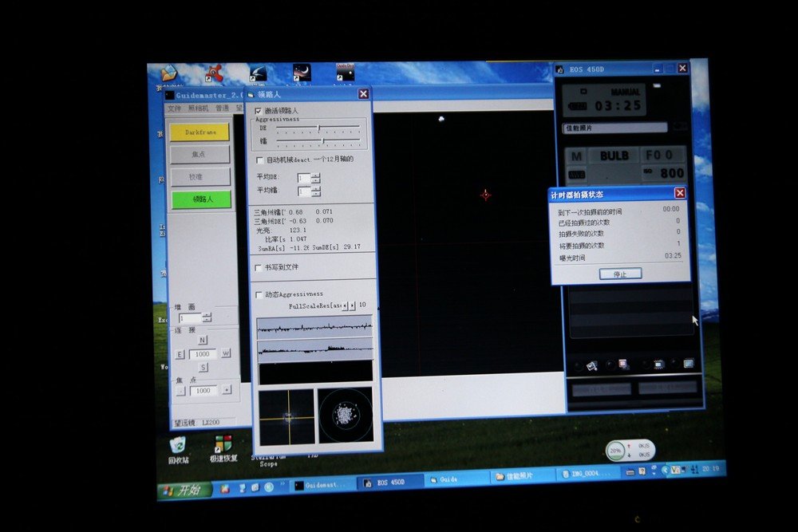Open the folder icon at the desktop corner
The height and width of the screenshot is (532, 798).
168,74
